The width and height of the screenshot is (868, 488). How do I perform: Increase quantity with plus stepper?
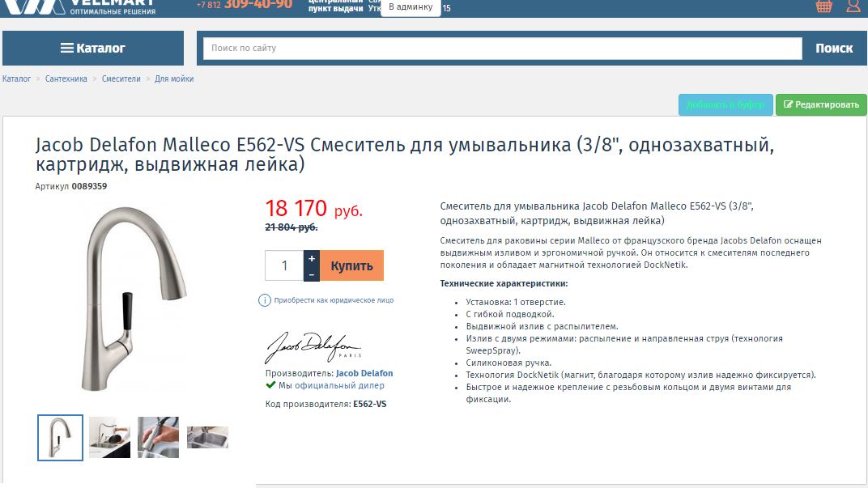click(x=312, y=258)
